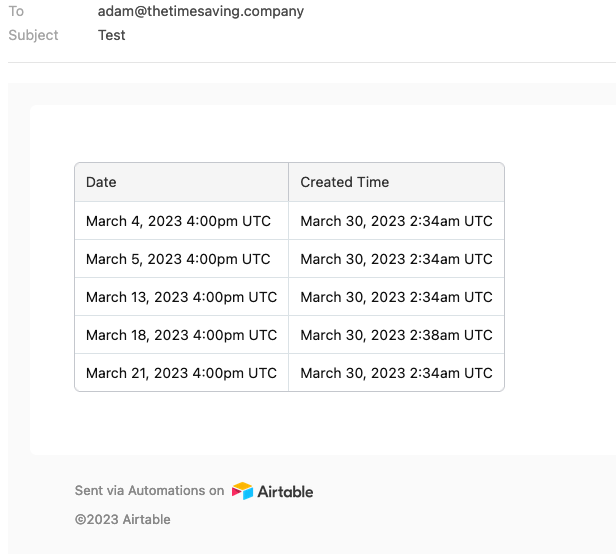This screenshot has width=616, height=554.
Task: Click the recipient email adam@thetimesaving.company
Action: (201, 11)
